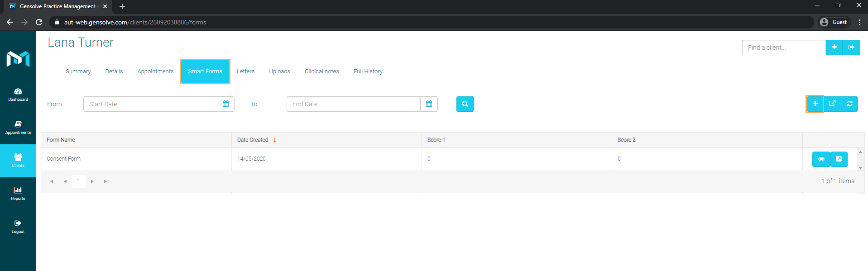Click the Logout sidebar icon
The width and height of the screenshot is (868, 271).
pos(18,227)
